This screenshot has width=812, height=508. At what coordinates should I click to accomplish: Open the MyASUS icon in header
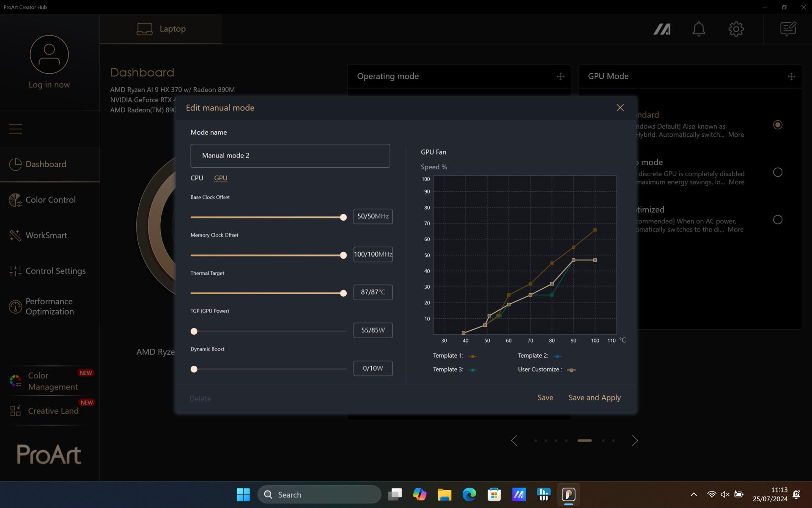[x=662, y=29]
